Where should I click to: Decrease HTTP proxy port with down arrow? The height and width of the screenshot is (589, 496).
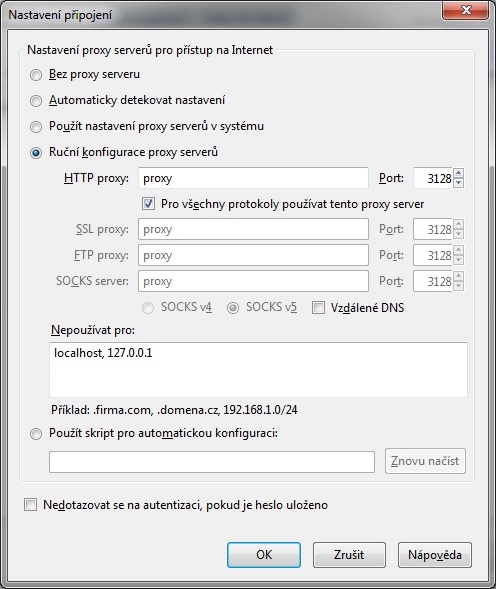[x=458, y=183]
